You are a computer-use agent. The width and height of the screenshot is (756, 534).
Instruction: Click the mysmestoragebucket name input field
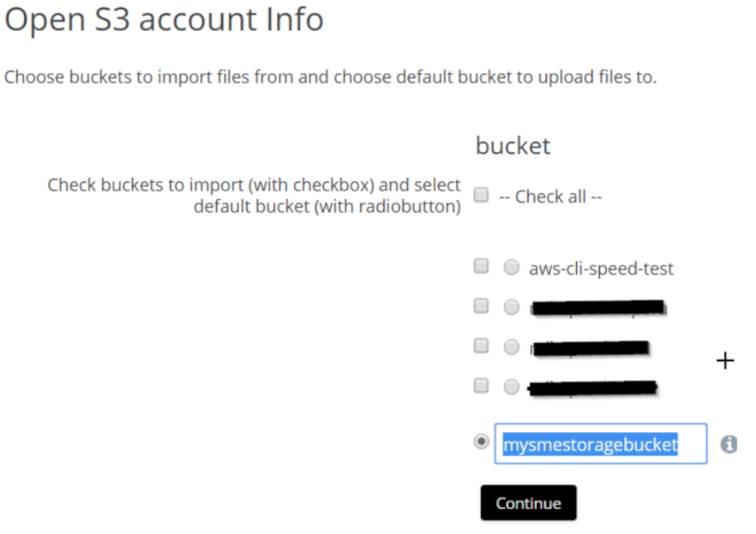[601, 443]
